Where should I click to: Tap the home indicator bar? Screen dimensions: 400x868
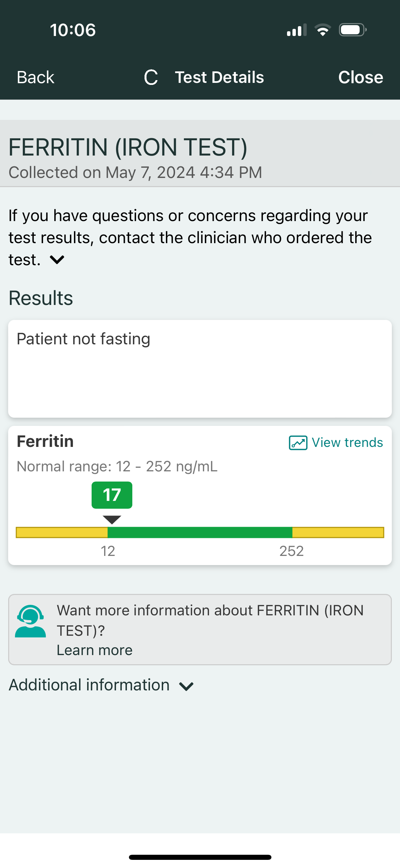[200, 857]
